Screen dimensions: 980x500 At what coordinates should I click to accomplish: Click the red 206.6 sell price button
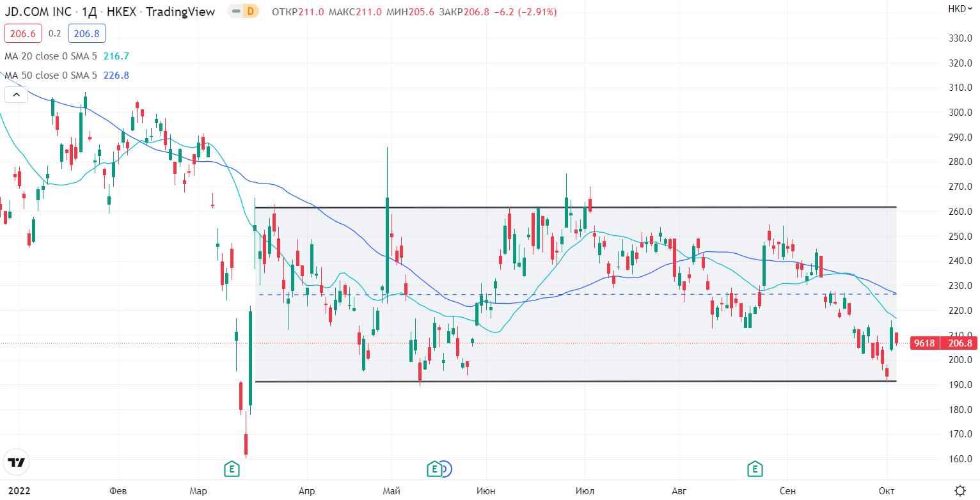pyautogui.click(x=23, y=33)
